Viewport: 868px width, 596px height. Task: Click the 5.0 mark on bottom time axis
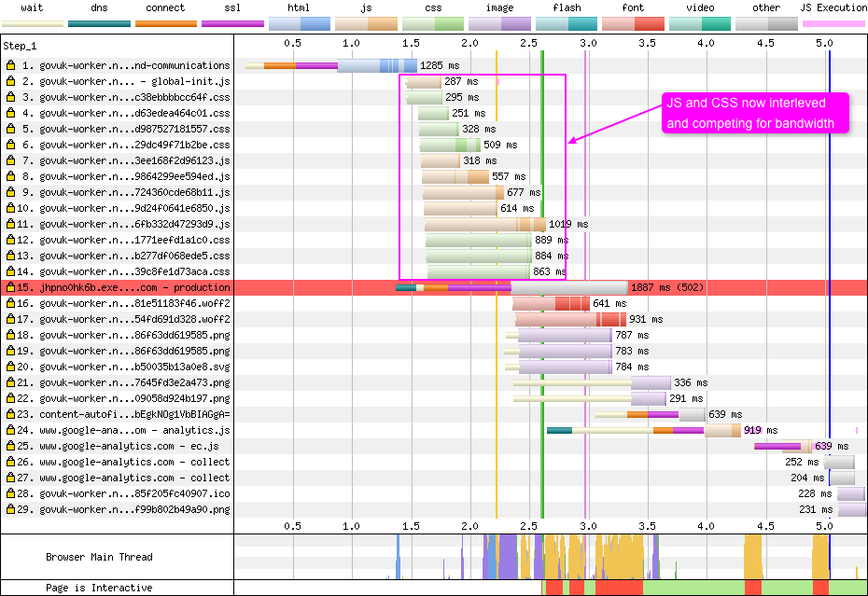[x=824, y=526]
